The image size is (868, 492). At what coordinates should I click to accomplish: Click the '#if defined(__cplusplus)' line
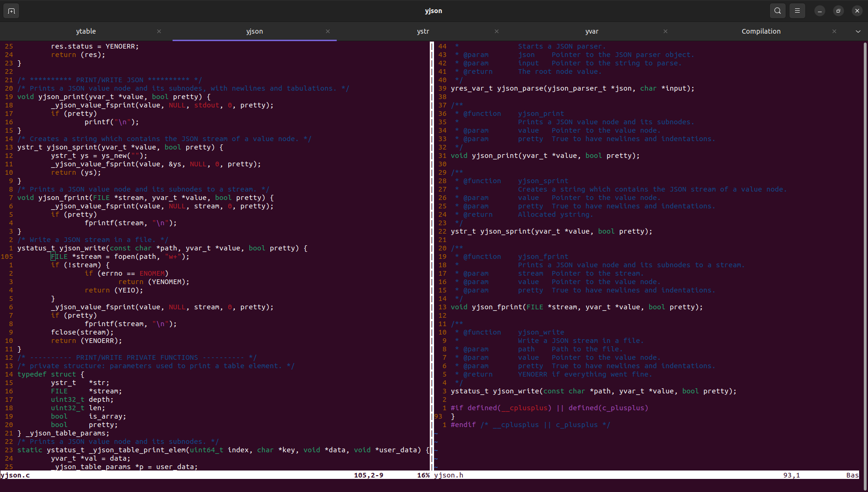coord(550,408)
